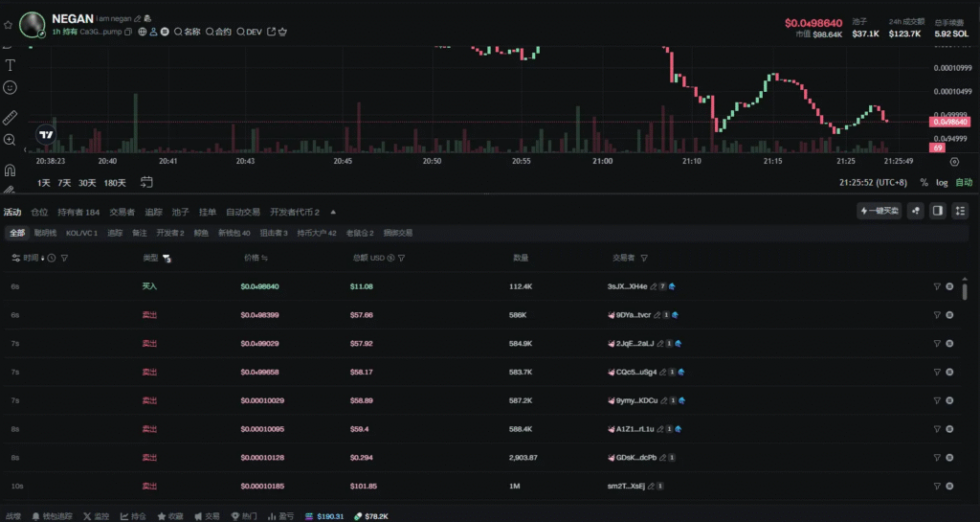Open the 交易者 column filter
980x522 pixels.
pos(644,258)
